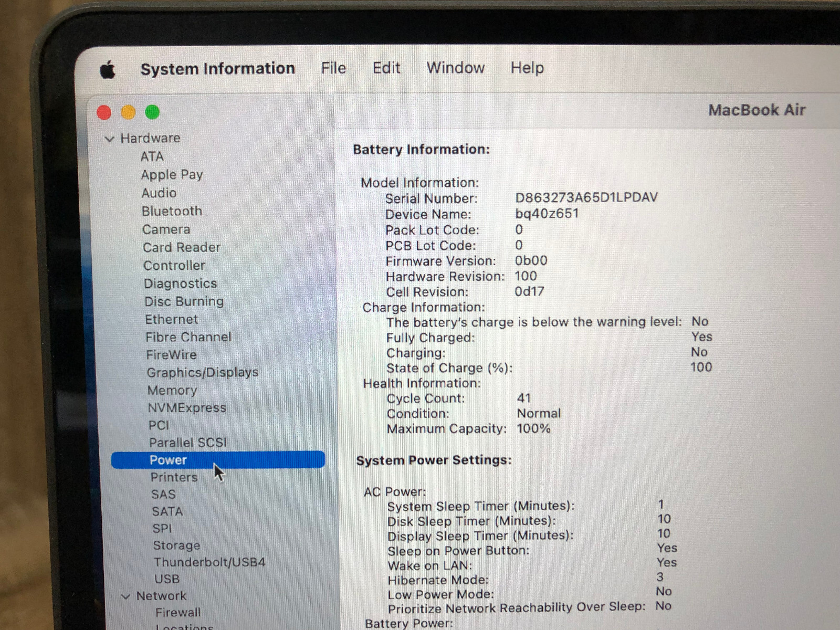Select Fibre Channel in the sidebar

(x=188, y=337)
